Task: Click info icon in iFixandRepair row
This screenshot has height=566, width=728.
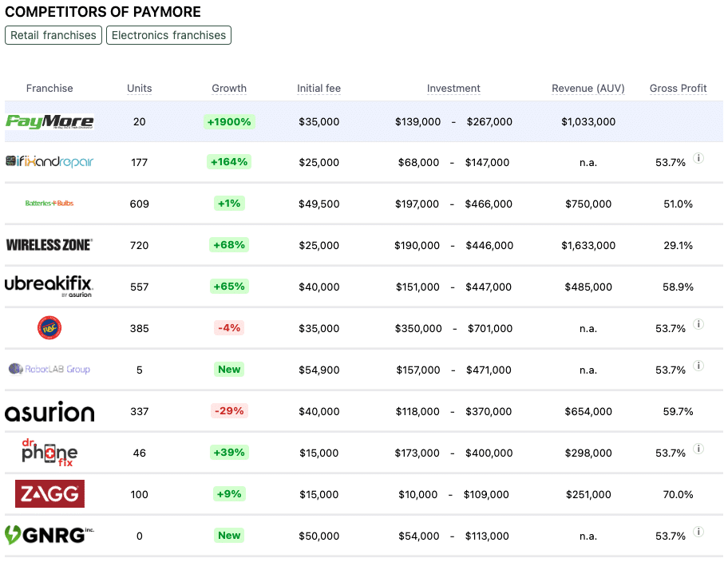Action: pyautogui.click(x=698, y=158)
